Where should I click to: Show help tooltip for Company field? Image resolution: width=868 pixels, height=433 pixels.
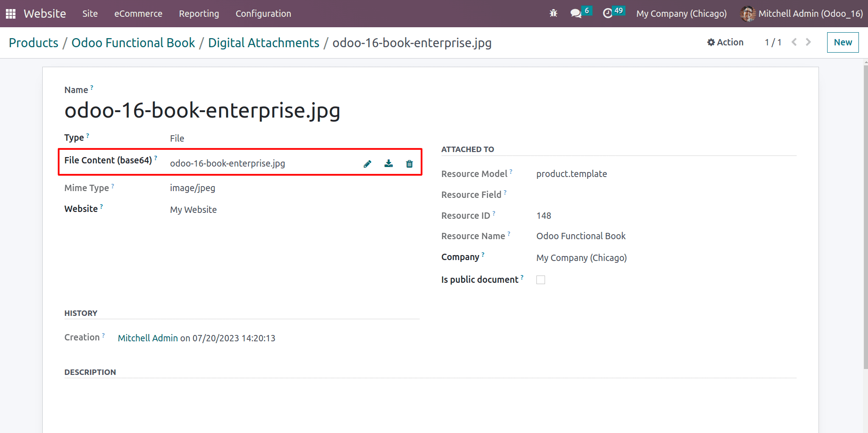pos(483,254)
